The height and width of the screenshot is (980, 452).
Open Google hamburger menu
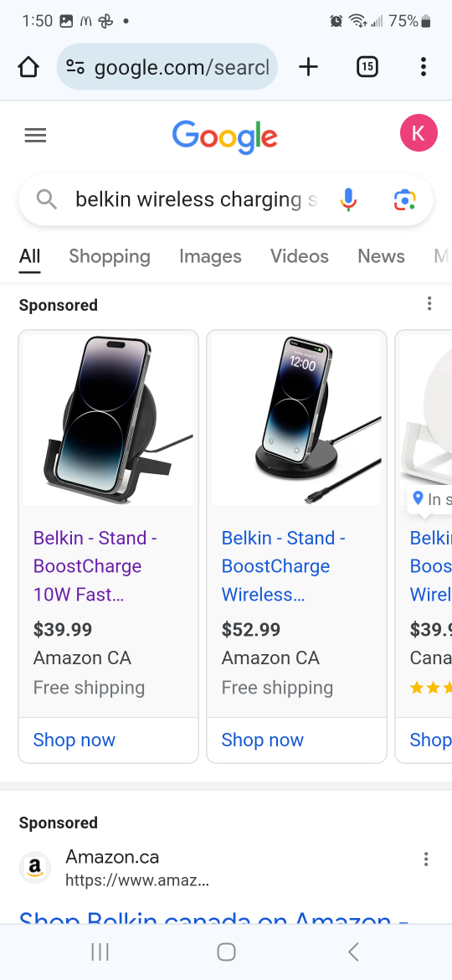pos(36,135)
